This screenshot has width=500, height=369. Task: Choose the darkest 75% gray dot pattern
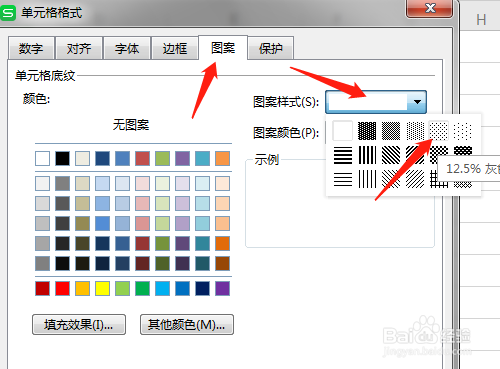tap(367, 131)
